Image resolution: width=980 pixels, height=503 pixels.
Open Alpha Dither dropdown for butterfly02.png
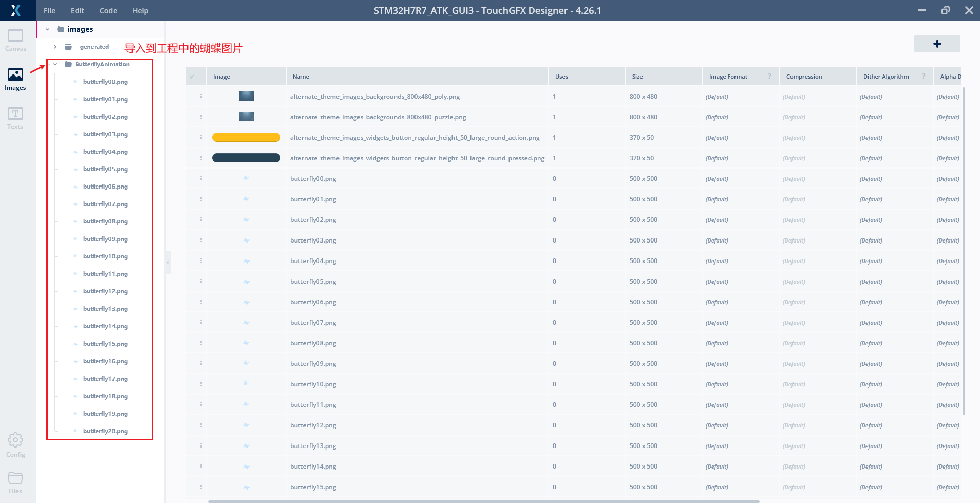[948, 220]
